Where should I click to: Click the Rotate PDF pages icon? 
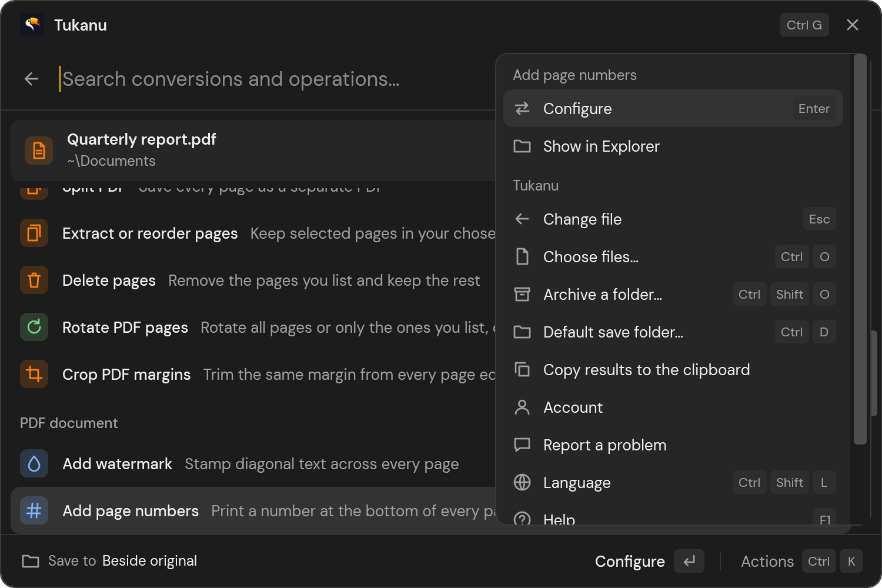pos(34,327)
